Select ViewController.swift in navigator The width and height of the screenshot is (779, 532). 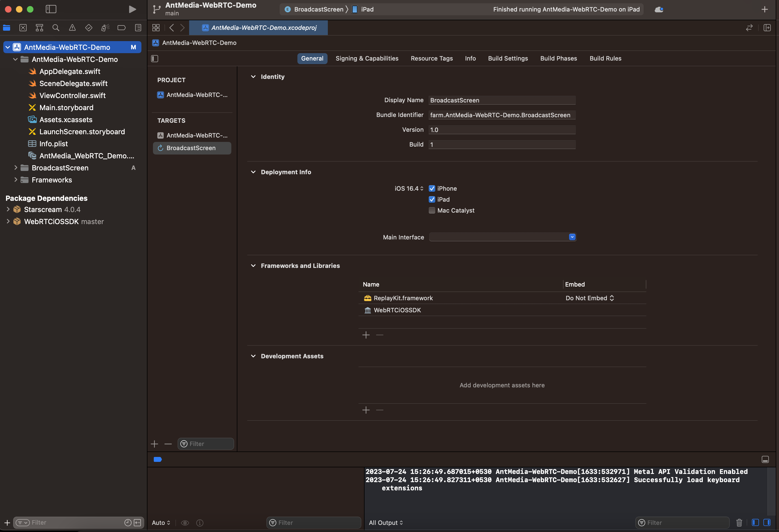pos(72,96)
